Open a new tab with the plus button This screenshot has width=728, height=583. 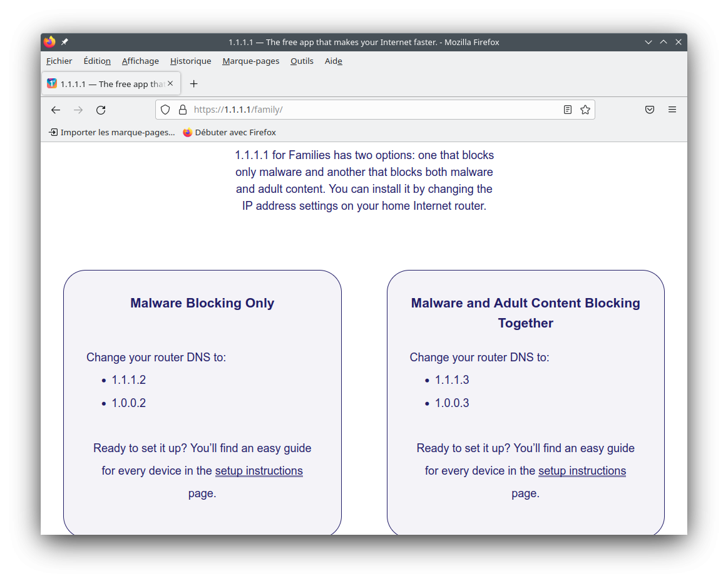[194, 84]
